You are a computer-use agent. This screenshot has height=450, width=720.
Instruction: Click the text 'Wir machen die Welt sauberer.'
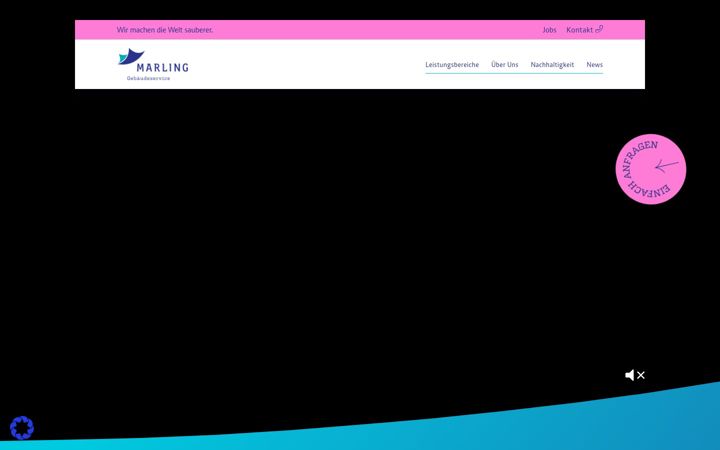pos(165,30)
